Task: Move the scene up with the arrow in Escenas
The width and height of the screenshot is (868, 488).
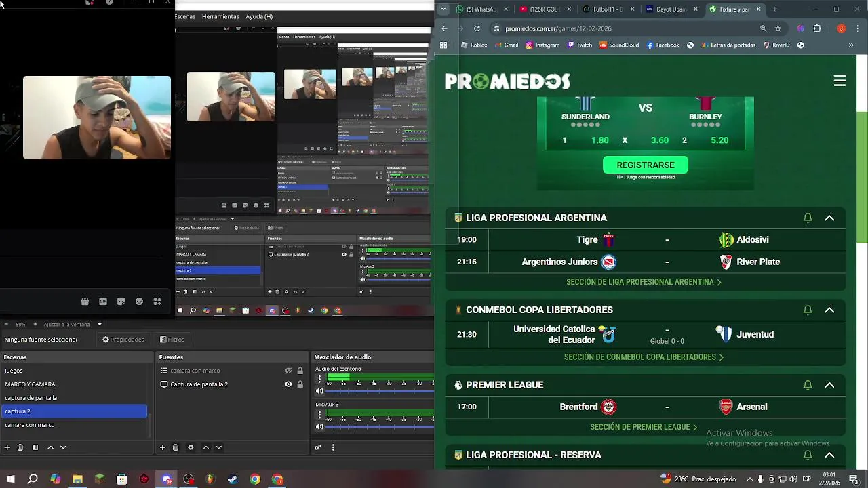Action: coord(50,447)
